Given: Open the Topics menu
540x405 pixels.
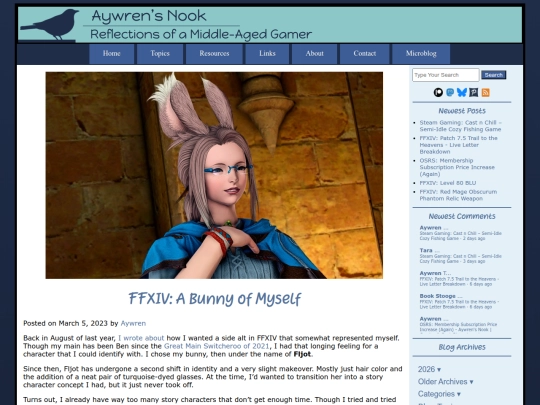Looking at the screenshot, I should [x=160, y=54].
